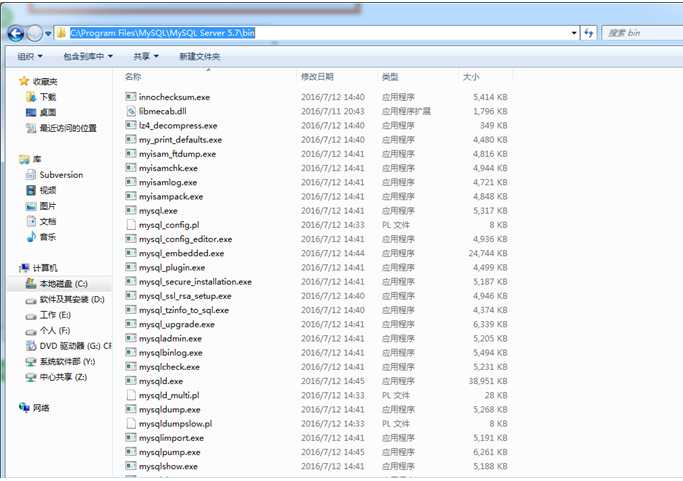The height and width of the screenshot is (481, 683).
Task: Select the mysql.exe file icon
Action: point(131,210)
